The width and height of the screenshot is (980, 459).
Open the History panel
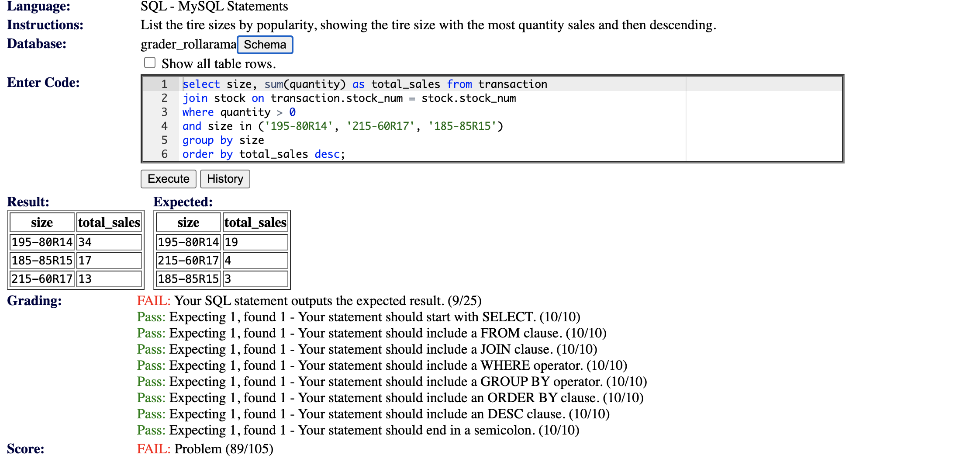click(x=225, y=179)
